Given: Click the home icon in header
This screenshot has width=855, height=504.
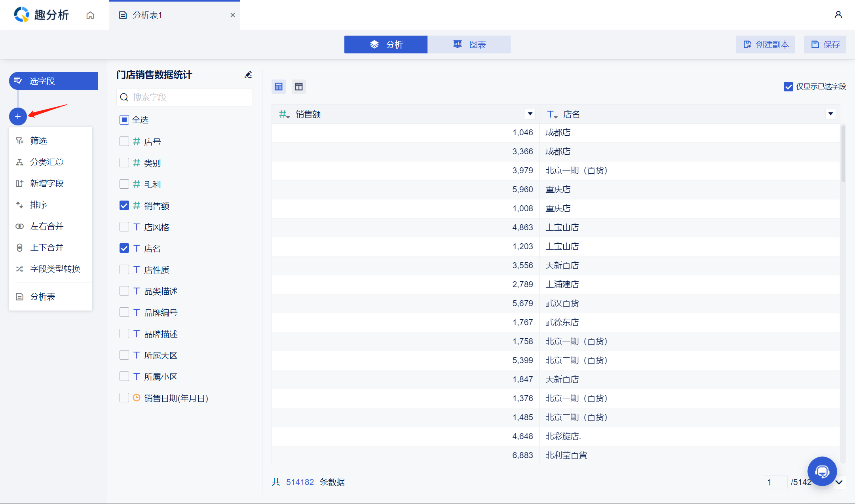Looking at the screenshot, I should 90,15.
